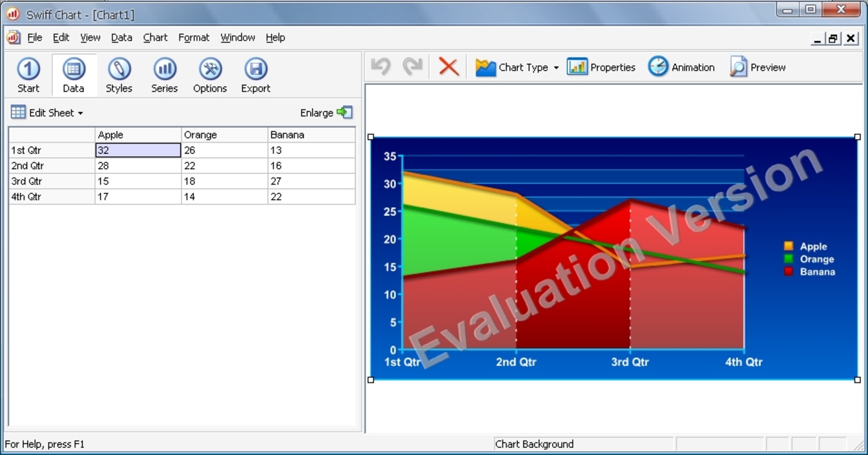Click the Apple 4th Qtr cell 17
Viewport: 868px width, 455px height.
tap(138, 196)
